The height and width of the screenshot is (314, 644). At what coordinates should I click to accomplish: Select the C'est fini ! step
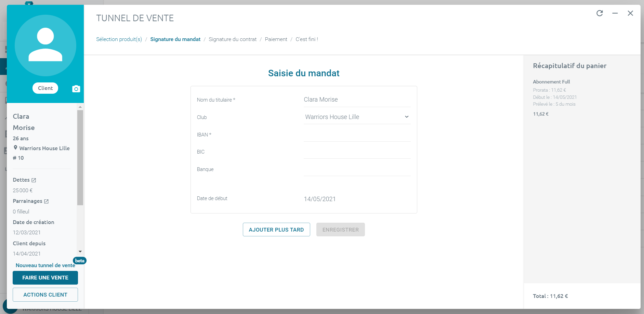pyautogui.click(x=307, y=39)
